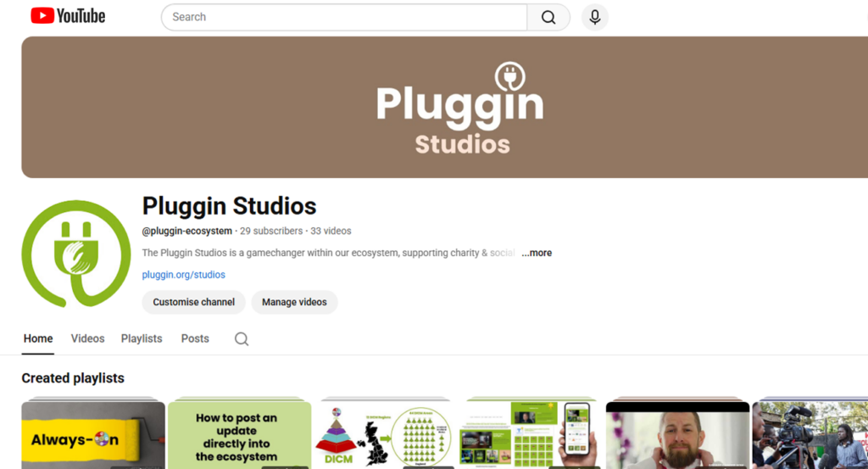Go to the Posts tab
Viewport: 868px width, 469px height.
click(195, 338)
